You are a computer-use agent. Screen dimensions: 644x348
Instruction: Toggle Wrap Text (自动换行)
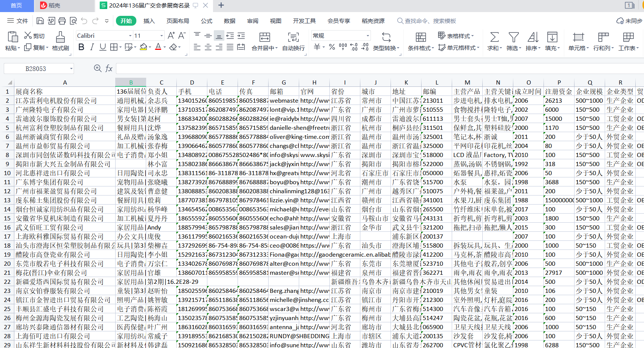pos(293,42)
